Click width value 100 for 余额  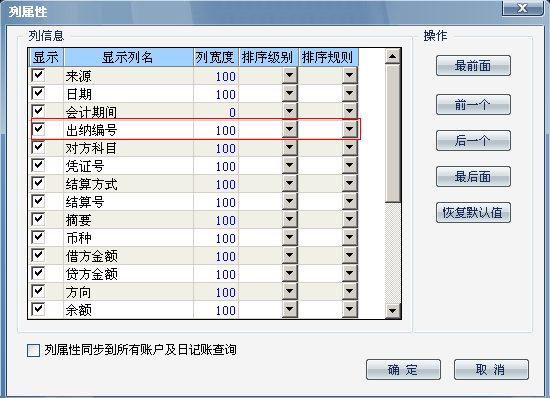click(216, 310)
